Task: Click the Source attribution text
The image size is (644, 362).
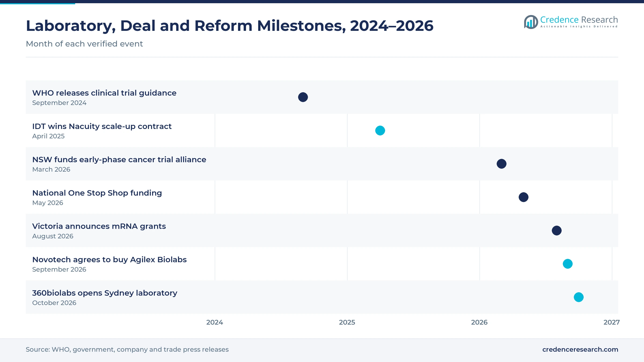Action: pos(127,349)
